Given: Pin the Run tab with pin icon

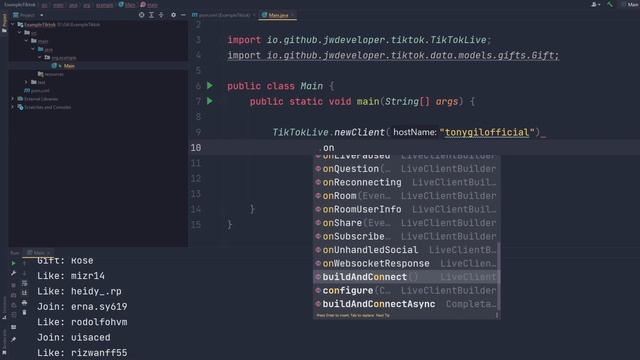Looking at the screenshot, I should click(13, 339).
